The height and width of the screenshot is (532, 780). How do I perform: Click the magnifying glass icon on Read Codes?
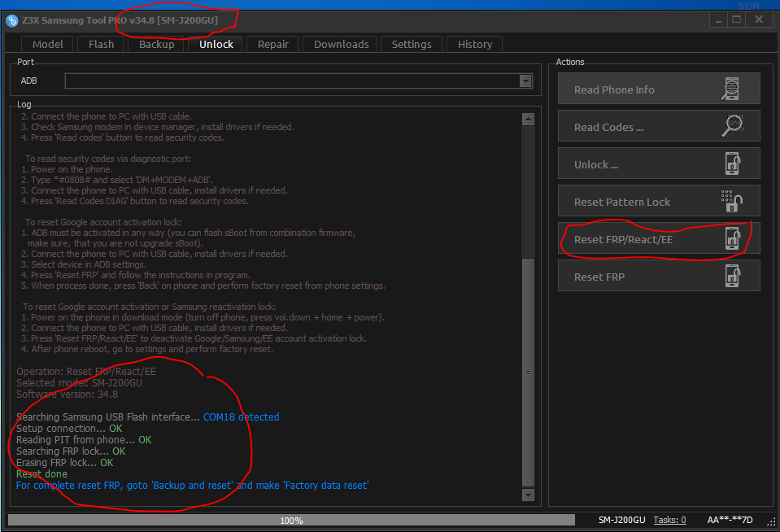click(732, 126)
